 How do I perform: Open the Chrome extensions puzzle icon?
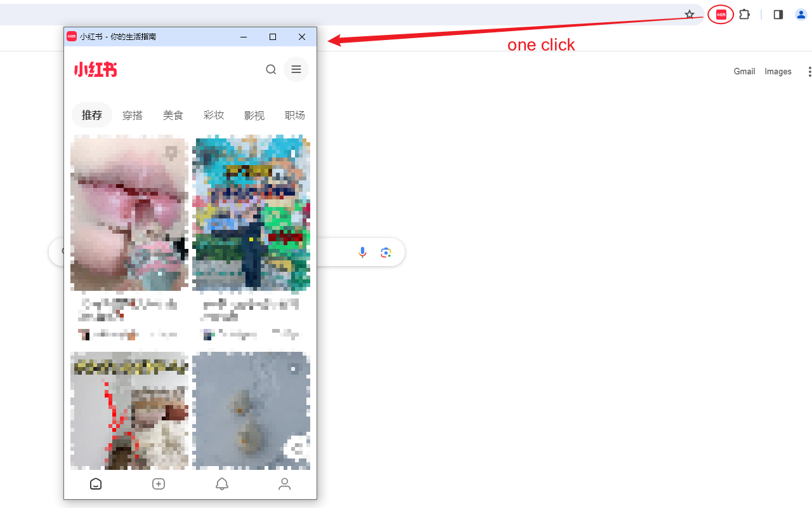[745, 15]
